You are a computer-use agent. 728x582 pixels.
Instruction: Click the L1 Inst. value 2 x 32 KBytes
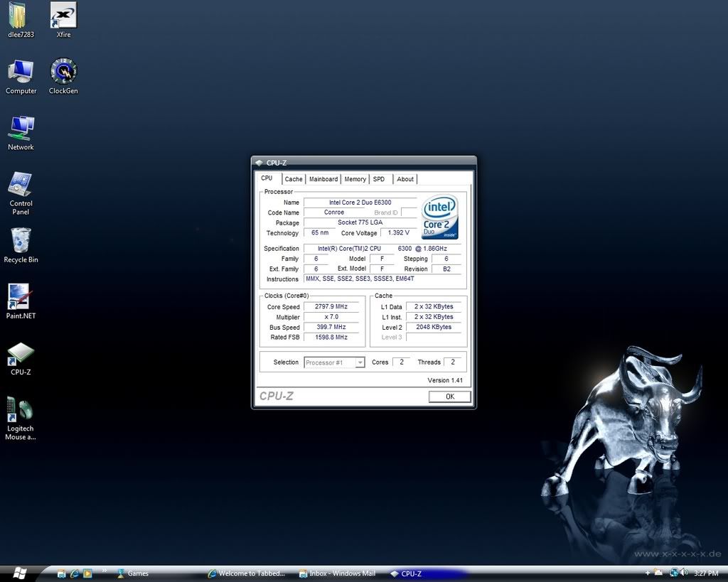[x=434, y=316]
